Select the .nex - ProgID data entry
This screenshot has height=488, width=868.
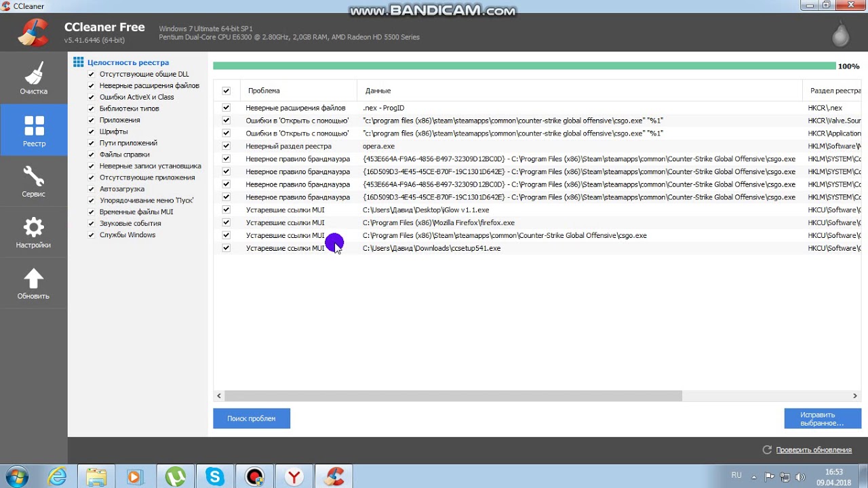(383, 108)
